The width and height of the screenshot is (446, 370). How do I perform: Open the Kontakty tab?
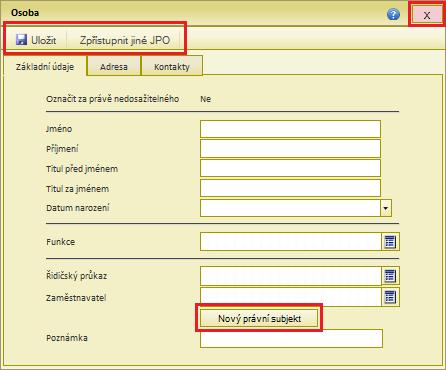(x=172, y=66)
